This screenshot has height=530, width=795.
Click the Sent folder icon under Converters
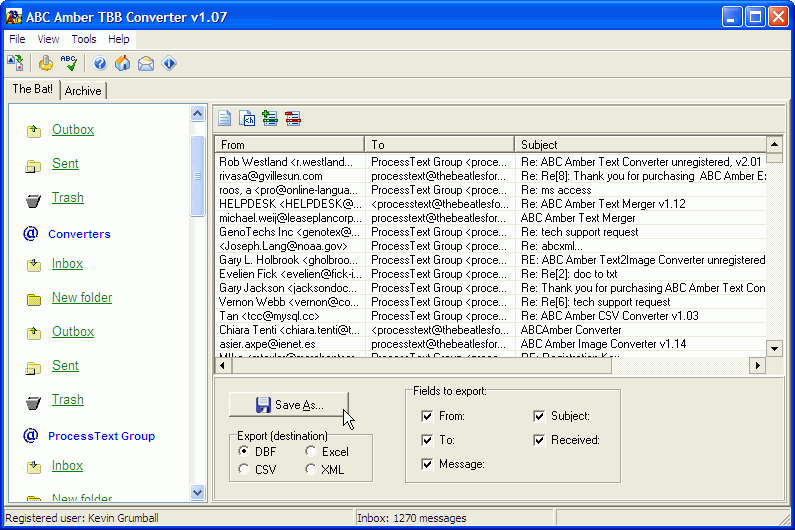pyautogui.click(x=33, y=368)
